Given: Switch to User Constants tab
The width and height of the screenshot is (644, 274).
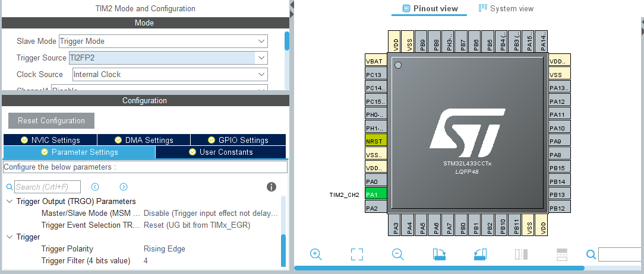Looking at the screenshot, I should (221, 152).
